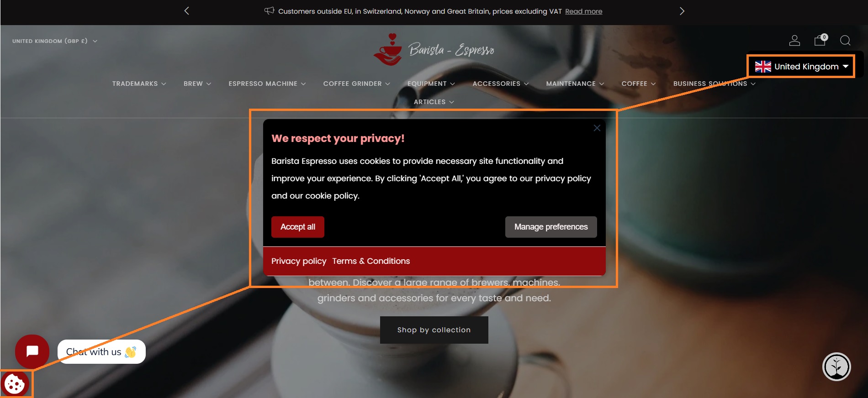Image resolution: width=868 pixels, height=398 pixels.
Task: Click the Accept all button
Action: (298, 227)
